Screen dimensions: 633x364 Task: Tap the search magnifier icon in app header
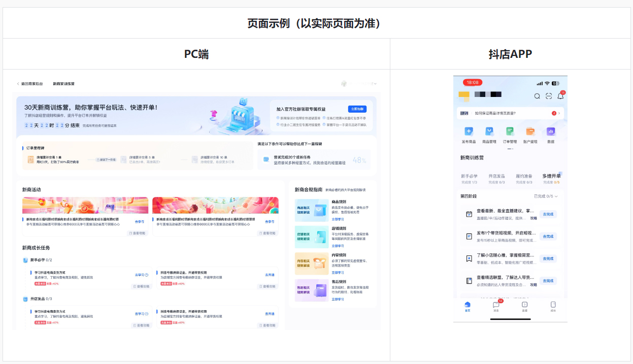[x=538, y=96]
